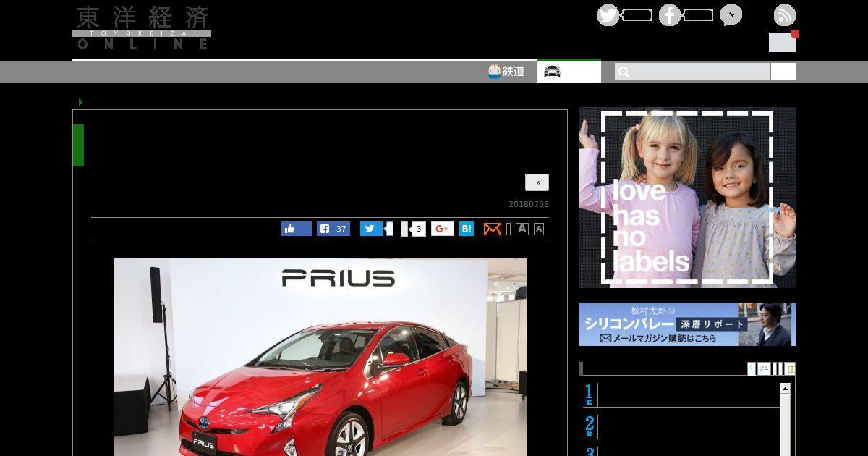
Task: Click the search input field
Action: pyautogui.click(x=692, y=72)
